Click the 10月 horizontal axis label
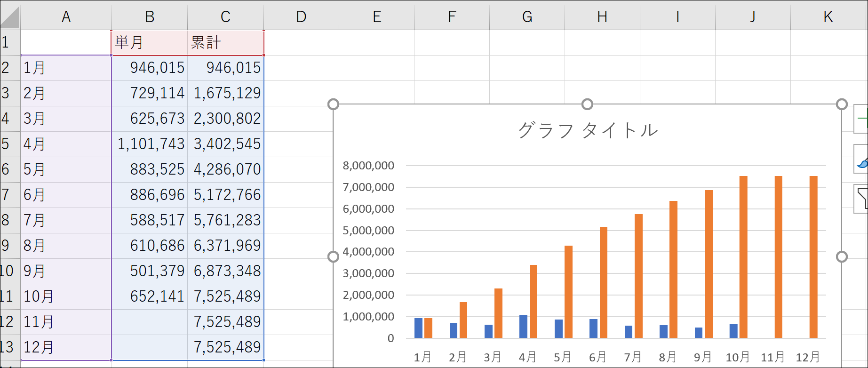This screenshot has height=368, width=868. (737, 357)
